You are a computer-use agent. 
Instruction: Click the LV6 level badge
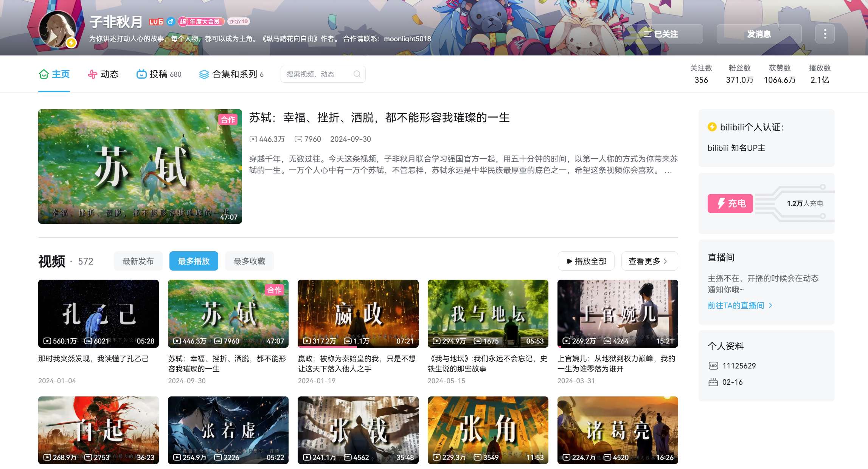[x=156, y=22]
